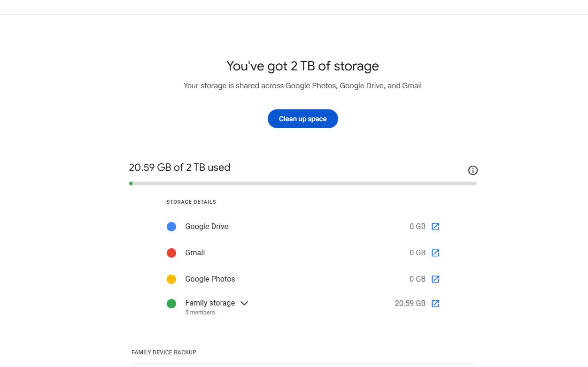Click the Google Drive 0 GB value
This screenshot has height=367, width=588.
tap(418, 227)
